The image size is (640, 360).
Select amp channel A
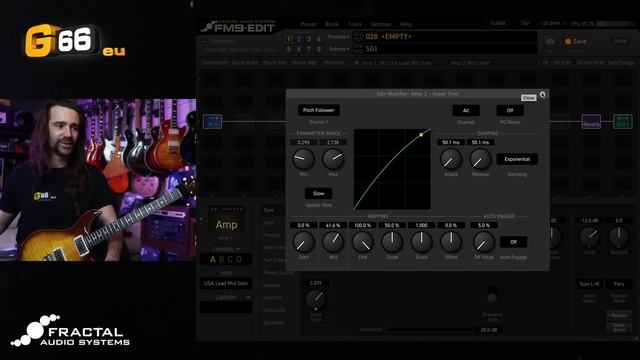[213, 259]
